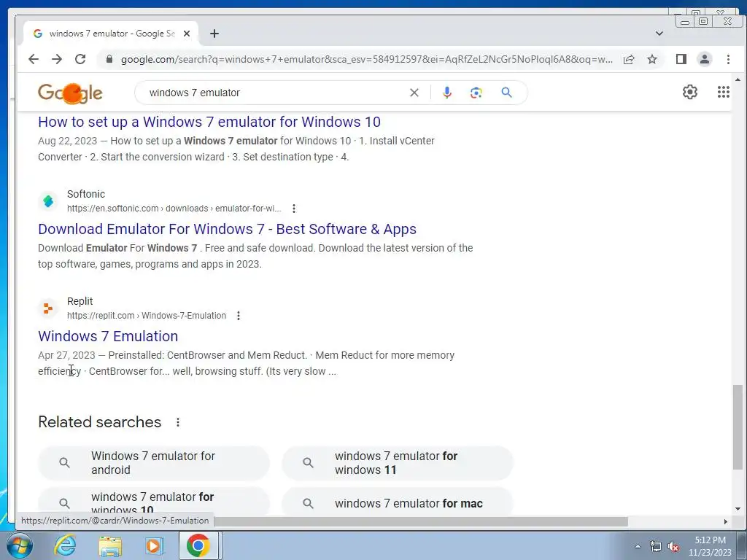Search windows 7 emulator for windows 10
Viewport: 747px width, 560px height.
154,502
